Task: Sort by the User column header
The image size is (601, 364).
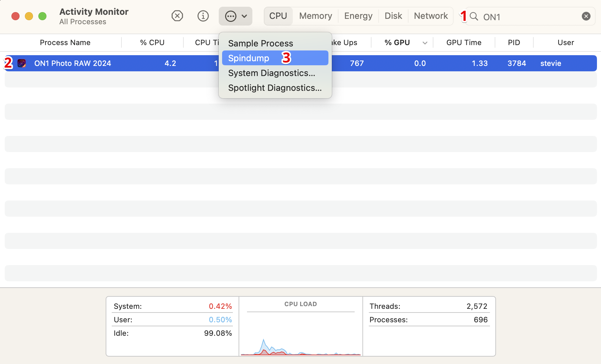Action: [566, 42]
